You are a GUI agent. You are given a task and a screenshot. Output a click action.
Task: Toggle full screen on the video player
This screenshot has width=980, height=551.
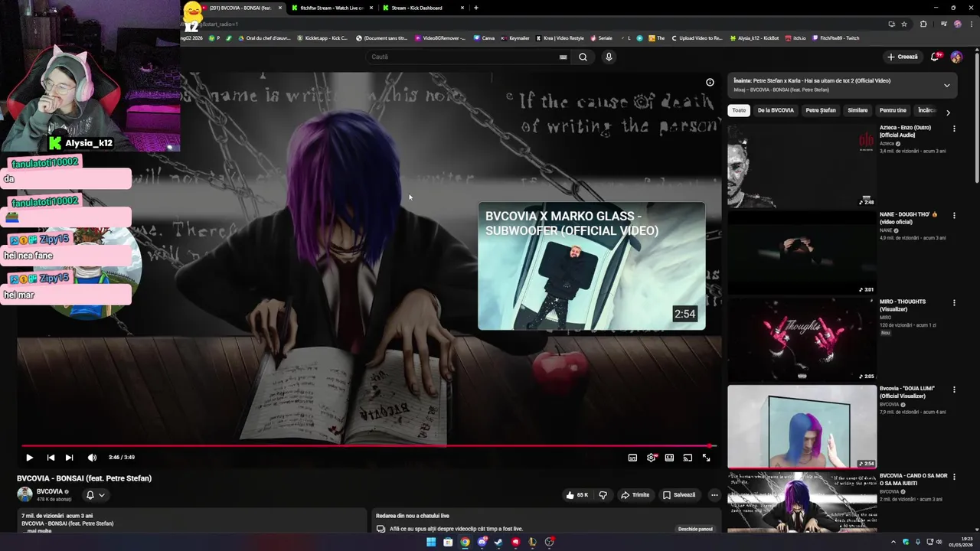[706, 458]
